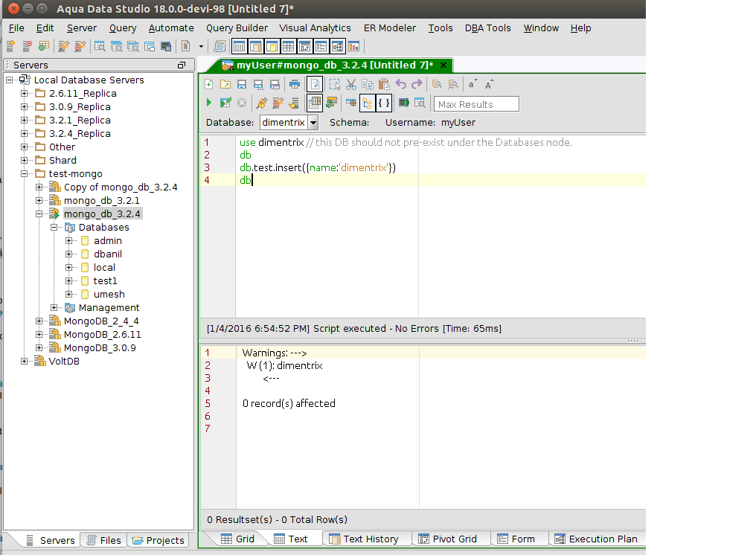756x555 pixels.
Task: Click the Cut scissors icon
Action: point(351,84)
